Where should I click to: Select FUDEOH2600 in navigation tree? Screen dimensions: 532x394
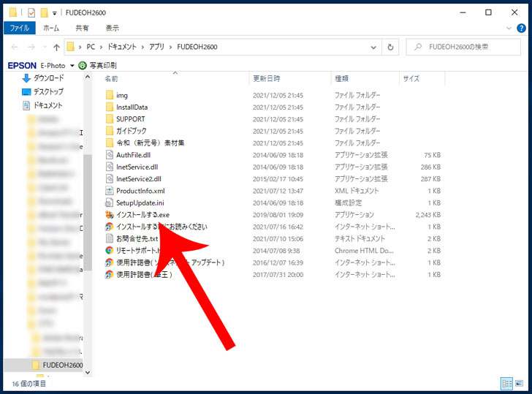pyautogui.click(x=57, y=365)
